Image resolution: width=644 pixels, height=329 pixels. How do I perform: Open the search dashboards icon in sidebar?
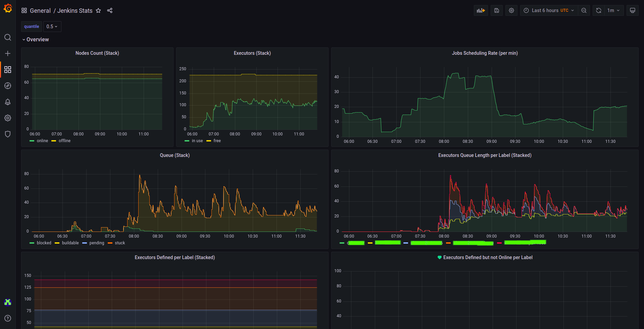tap(8, 37)
